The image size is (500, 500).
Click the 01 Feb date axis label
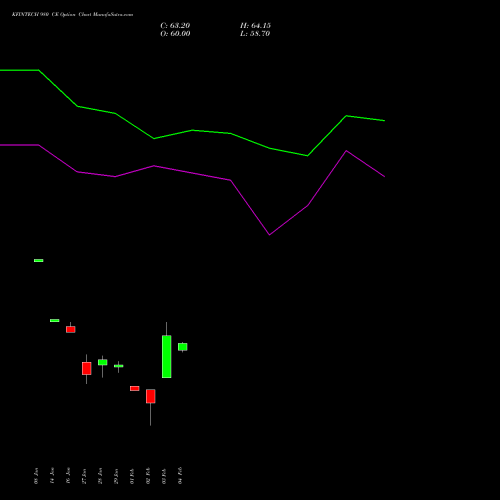tap(132, 476)
